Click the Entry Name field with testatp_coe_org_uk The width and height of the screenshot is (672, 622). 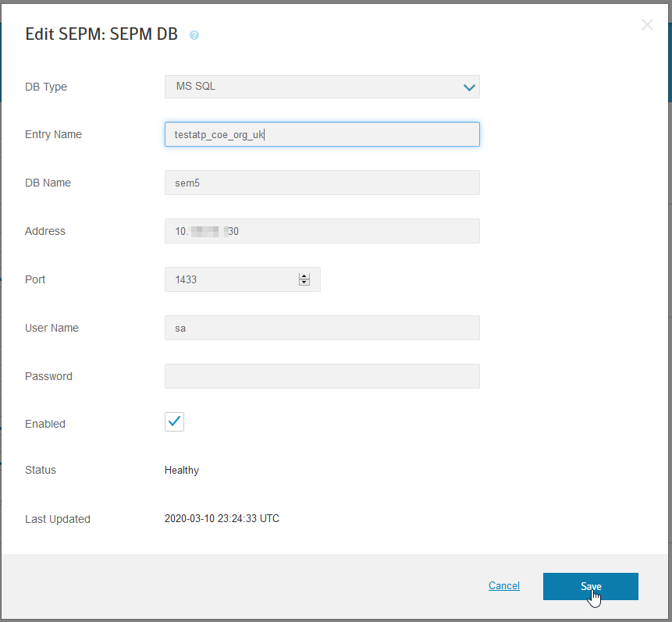point(322,134)
